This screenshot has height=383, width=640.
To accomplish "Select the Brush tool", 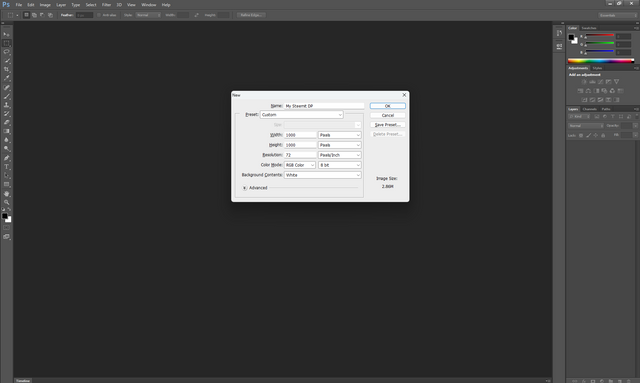I will pos(7,96).
